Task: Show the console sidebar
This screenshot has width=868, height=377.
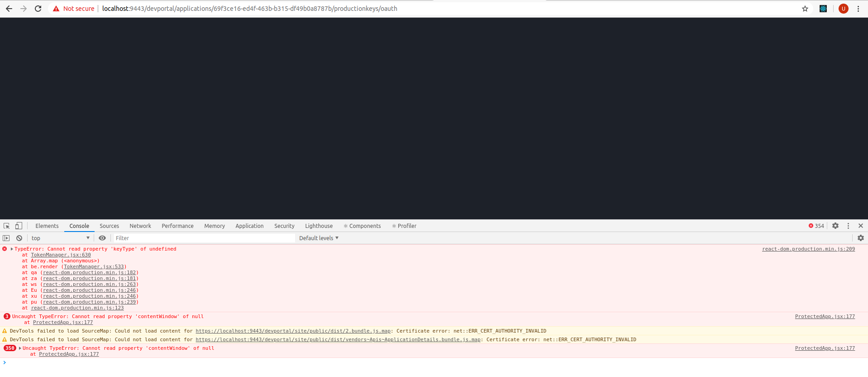Action: pyautogui.click(x=6, y=238)
